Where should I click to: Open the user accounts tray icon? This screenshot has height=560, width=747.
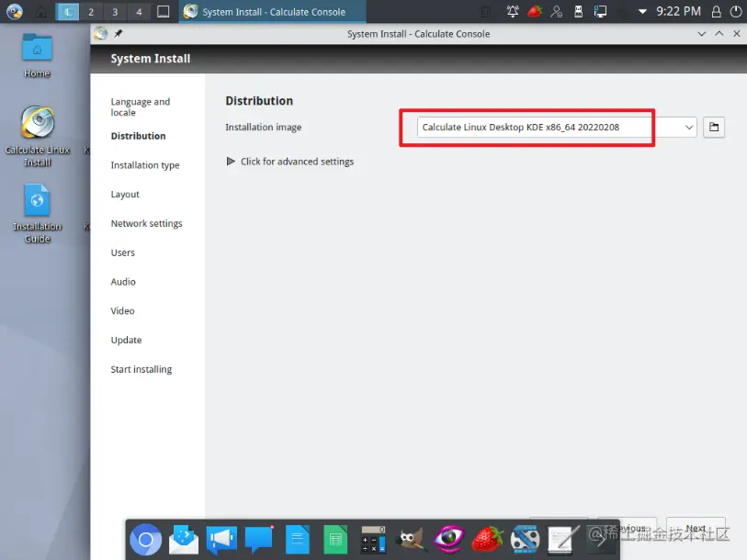(556, 11)
